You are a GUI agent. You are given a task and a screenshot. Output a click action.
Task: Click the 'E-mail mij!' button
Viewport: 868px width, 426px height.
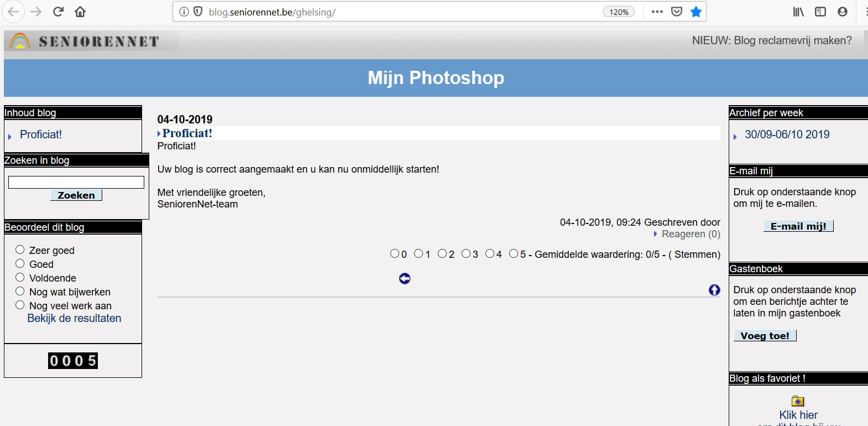click(x=798, y=226)
